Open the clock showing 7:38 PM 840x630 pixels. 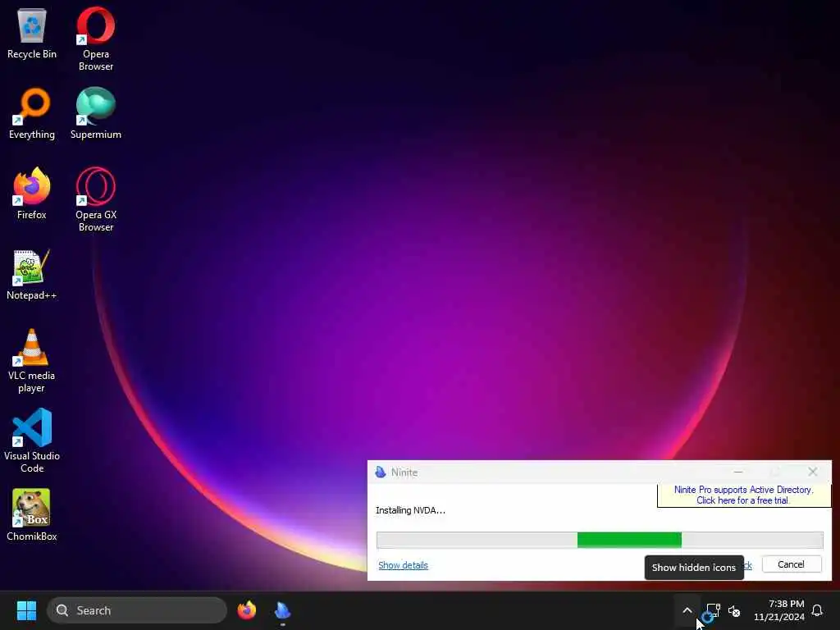[x=779, y=610]
